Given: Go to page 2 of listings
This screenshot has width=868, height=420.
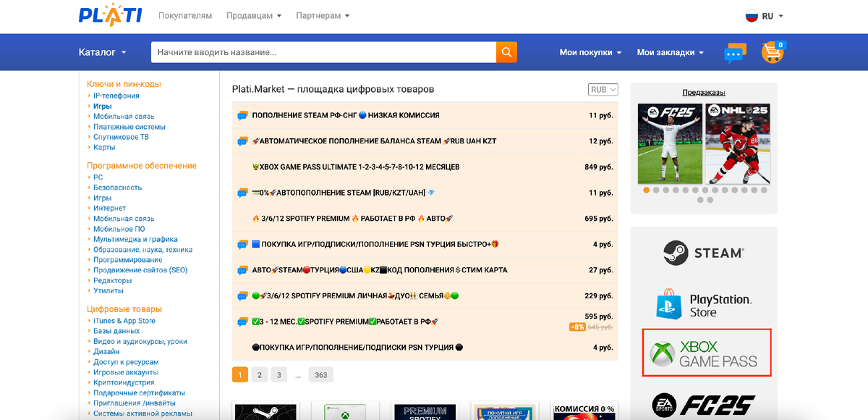Looking at the screenshot, I should [260, 374].
